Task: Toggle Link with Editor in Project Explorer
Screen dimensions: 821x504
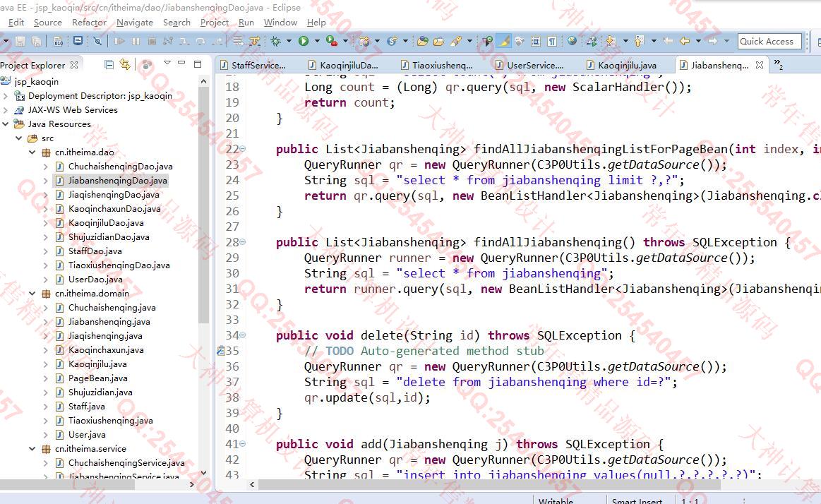Action: 125,64
